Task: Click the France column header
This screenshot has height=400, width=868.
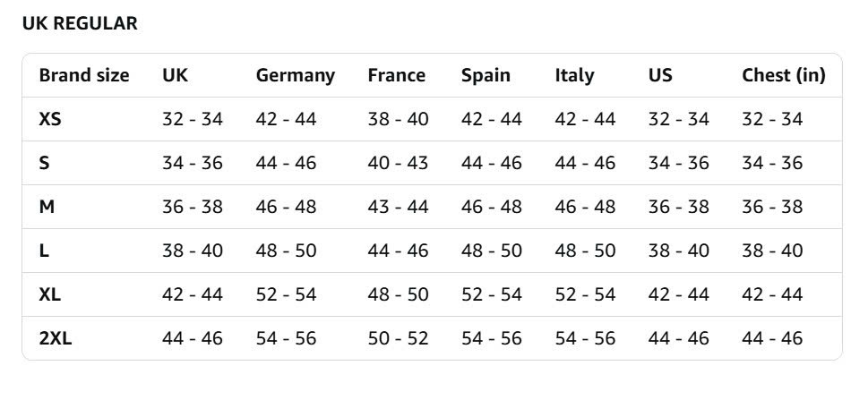Action: click(396, 75)
